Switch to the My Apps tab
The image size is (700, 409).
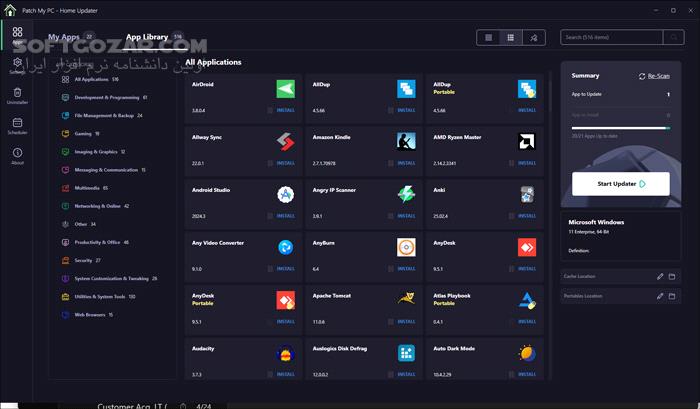[x=64, y=37]
